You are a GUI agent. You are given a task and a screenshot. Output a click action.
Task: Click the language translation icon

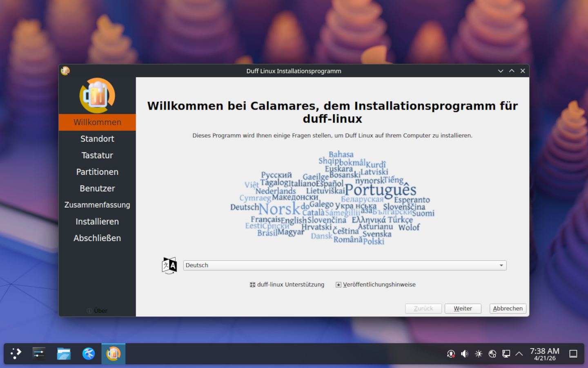point(169,265)
